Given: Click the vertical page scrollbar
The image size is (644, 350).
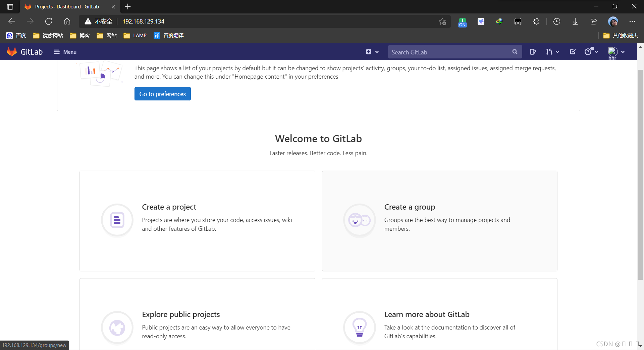Looking at the screenshot, I should tap(640, 175).
